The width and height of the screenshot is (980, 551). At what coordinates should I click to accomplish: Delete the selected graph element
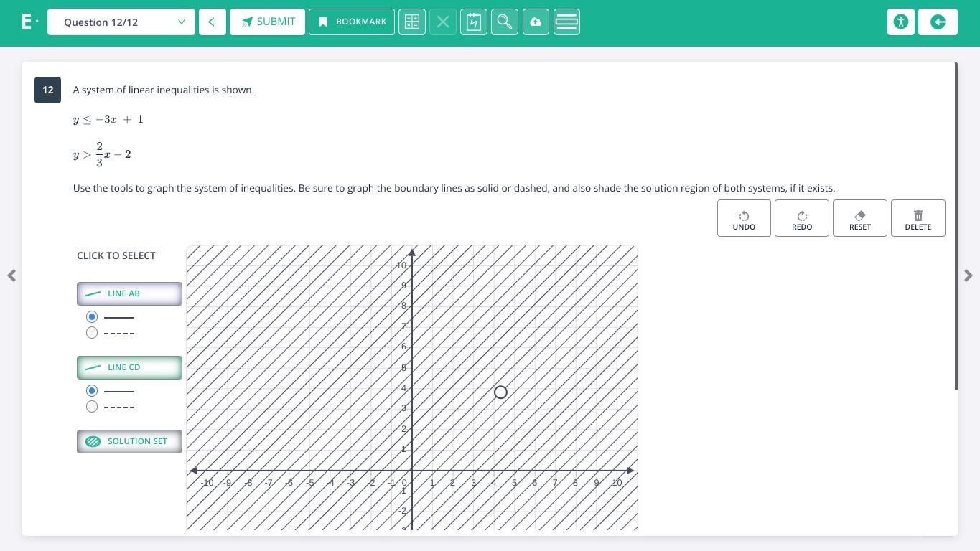[918, 218]
